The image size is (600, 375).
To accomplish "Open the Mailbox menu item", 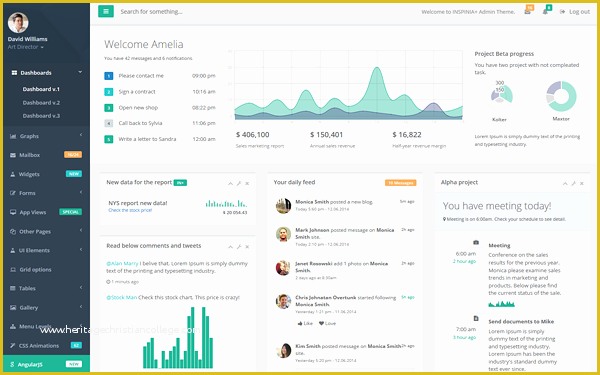I will pos(46,155).
